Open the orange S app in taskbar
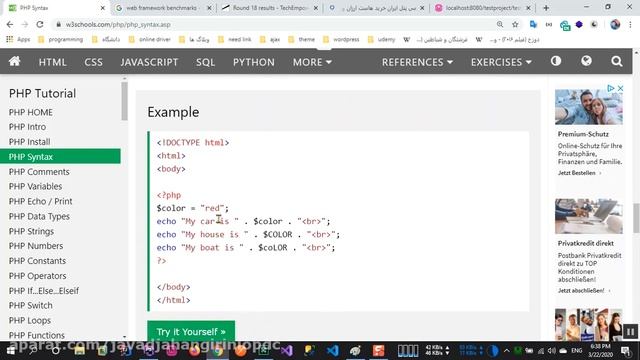Image resolution: width=640 pixels, height=360 pixels. 378,351
